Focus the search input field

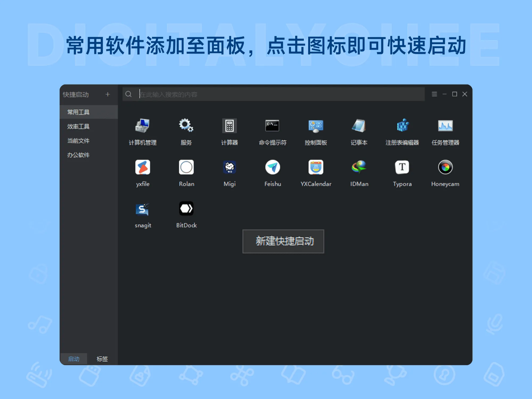coord(279,94)
